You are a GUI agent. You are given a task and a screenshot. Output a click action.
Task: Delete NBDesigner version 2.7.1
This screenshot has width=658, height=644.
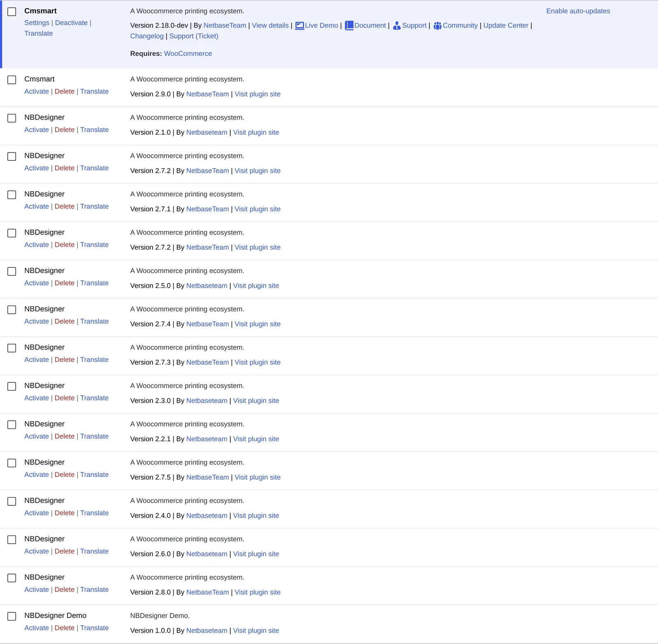tap(65, 206)
